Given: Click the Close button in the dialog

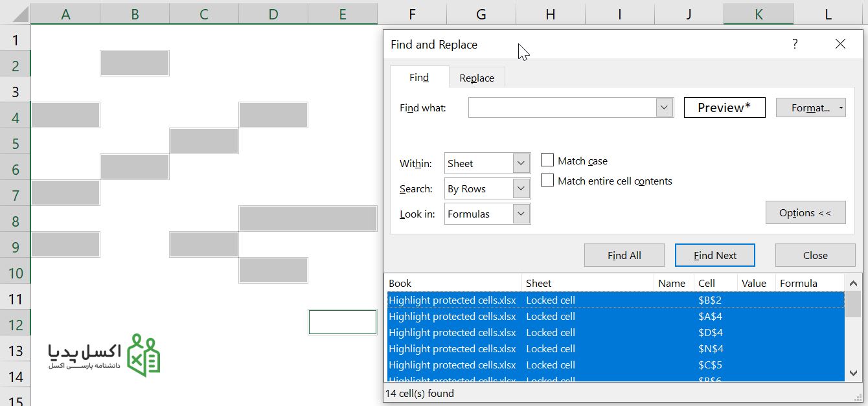Looking at the screenshot, I should pos(815,255).
